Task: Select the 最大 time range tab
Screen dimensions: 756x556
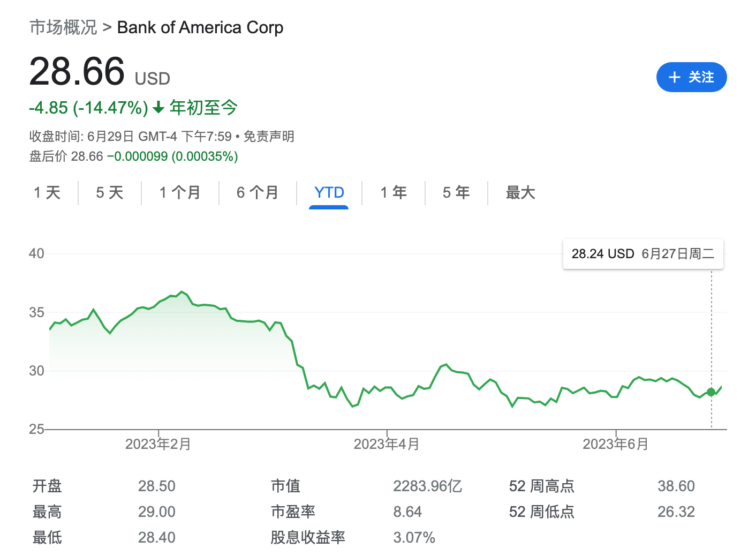Action: (520, 192)
